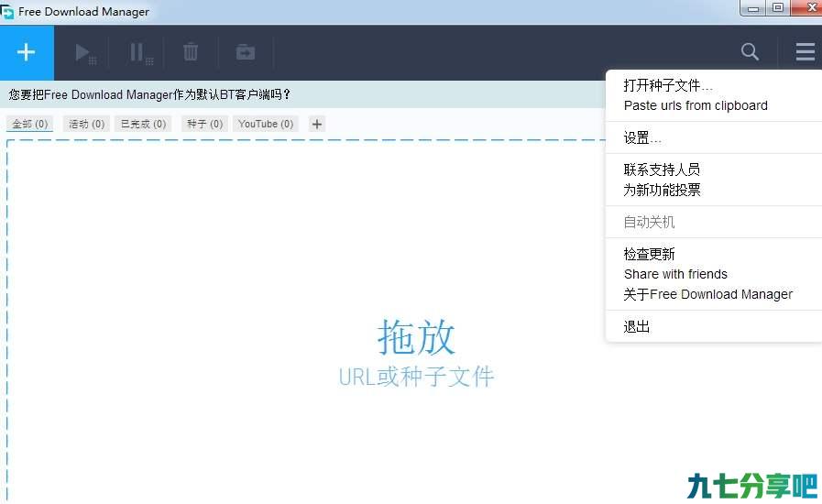The height and width of the screenshot is (504, 822).
Task: Click the URL或种子文件 drop area text
Action: [x=416, y=377]
